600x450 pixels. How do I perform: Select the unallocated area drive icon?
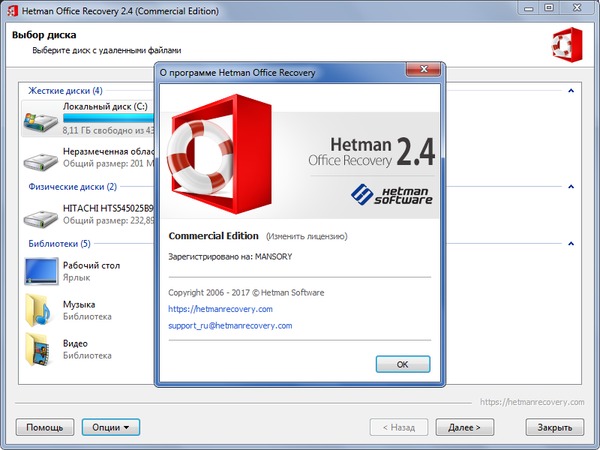click(40, 159)
